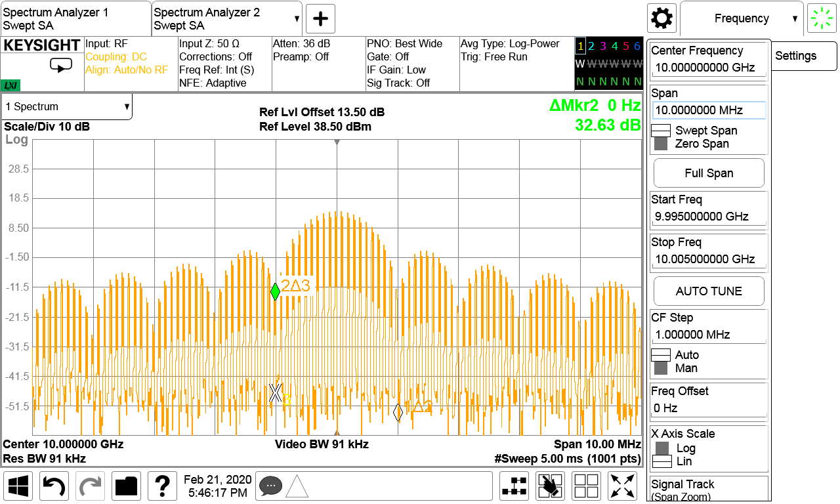The height and width of the screenshot is (504, 840).
Task: Select the white delta marker 3 diamond
Action: 398,412
